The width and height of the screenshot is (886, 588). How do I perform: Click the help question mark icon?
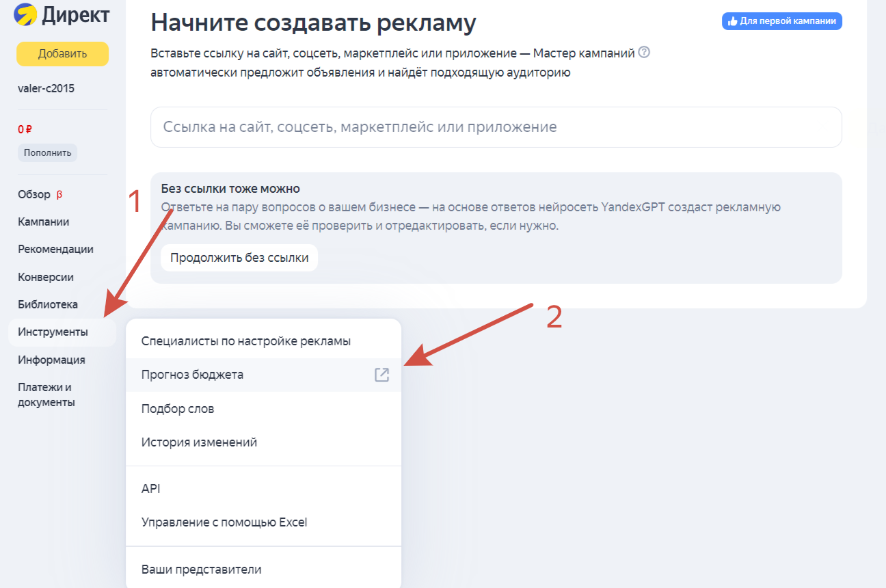tap(643, 52)
